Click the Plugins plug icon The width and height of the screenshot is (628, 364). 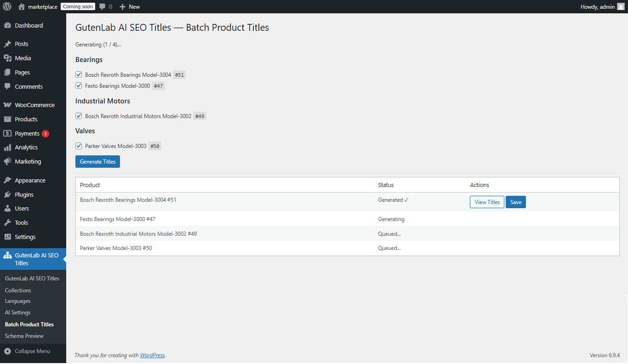(x=7, y=194)
